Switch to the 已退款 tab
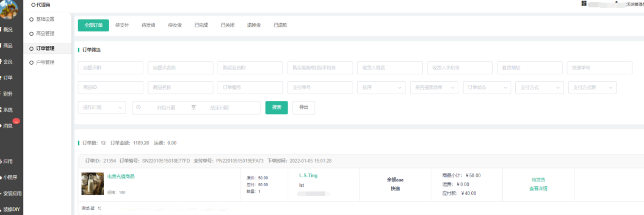This screenshot has width=644, height=215. [280, 25]
